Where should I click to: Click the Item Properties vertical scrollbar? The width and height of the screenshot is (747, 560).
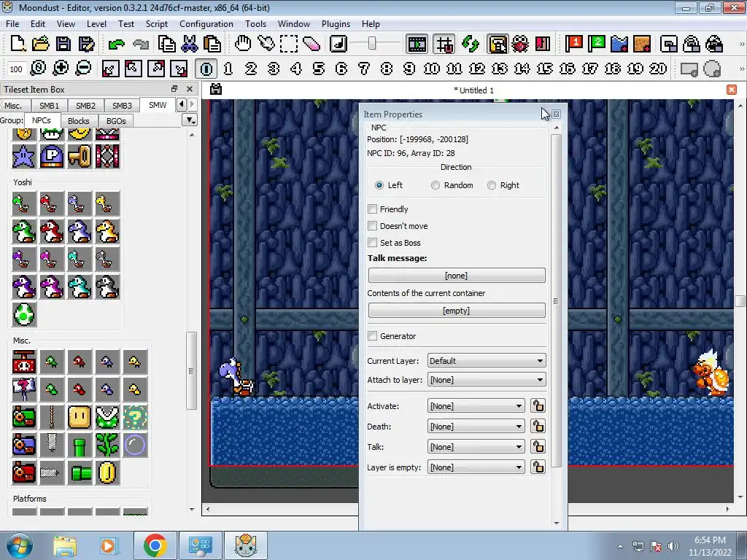pos(556,300)
